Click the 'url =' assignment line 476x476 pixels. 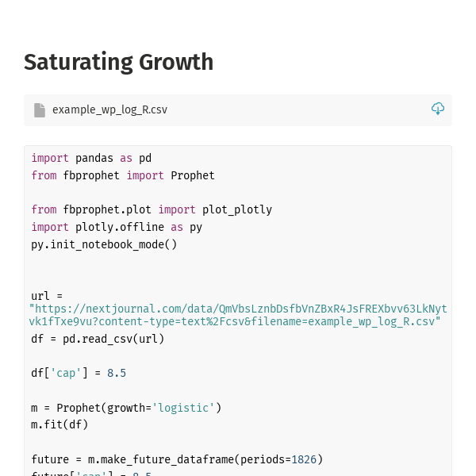coord(47,295)
